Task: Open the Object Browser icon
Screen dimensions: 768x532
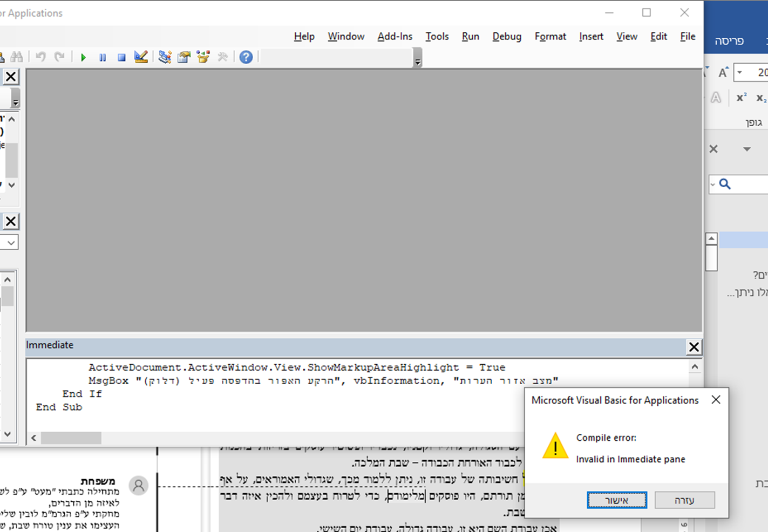Action: pos(203,57)
